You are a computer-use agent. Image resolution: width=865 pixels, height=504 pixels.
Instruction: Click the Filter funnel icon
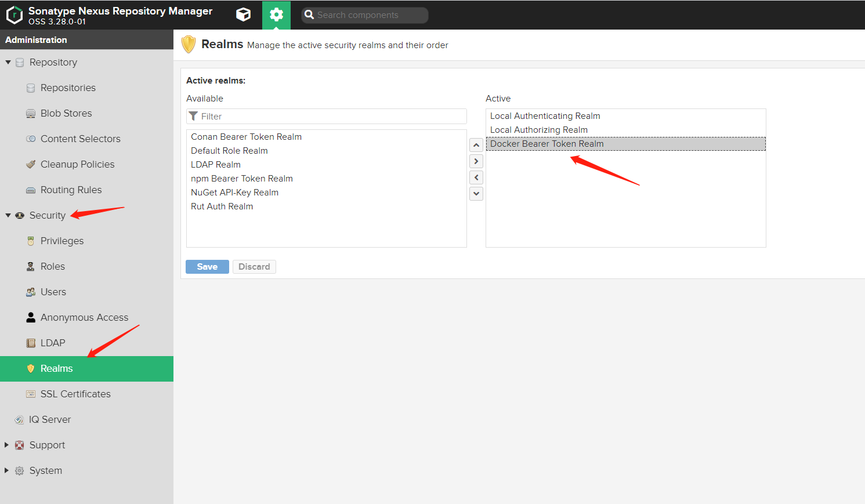tap(194, 116)
